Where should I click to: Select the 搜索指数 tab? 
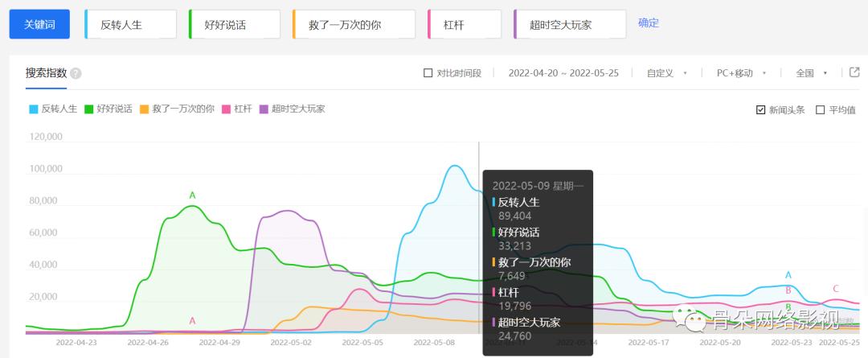coord(46,73)
